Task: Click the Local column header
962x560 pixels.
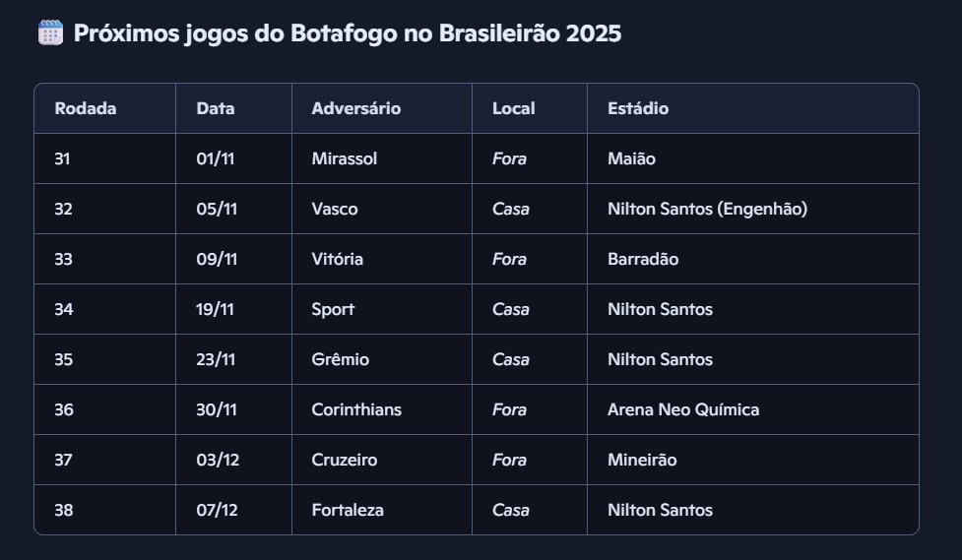Action: pos(513,108)
